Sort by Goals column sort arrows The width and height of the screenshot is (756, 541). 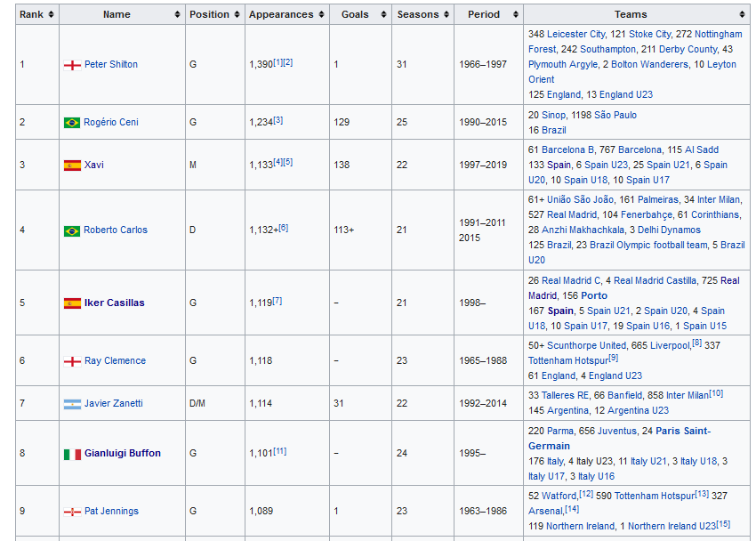coord(384,14)
